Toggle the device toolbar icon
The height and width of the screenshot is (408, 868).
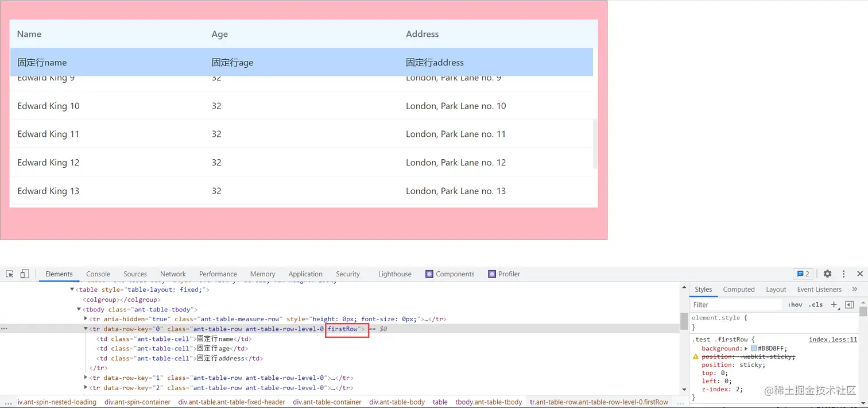tap(25, 274)
